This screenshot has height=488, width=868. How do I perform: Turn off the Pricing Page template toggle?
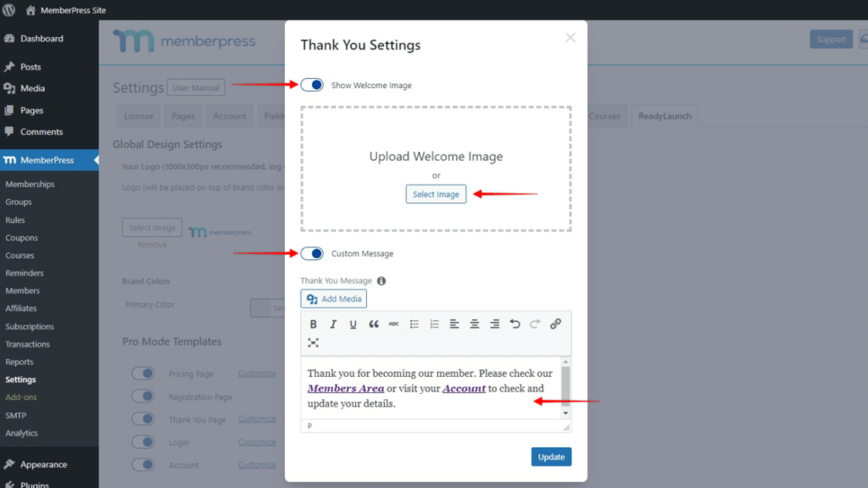tap(143, 373)
